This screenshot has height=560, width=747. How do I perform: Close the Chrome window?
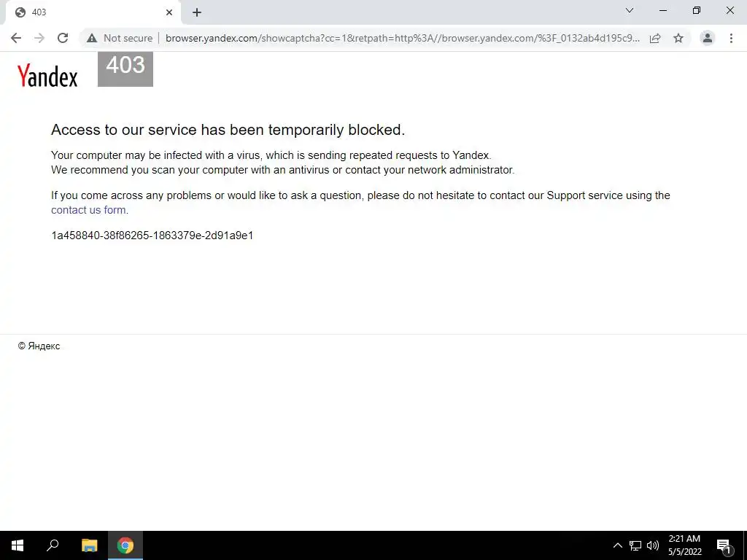pyautogui.click(x=729, y=10)
